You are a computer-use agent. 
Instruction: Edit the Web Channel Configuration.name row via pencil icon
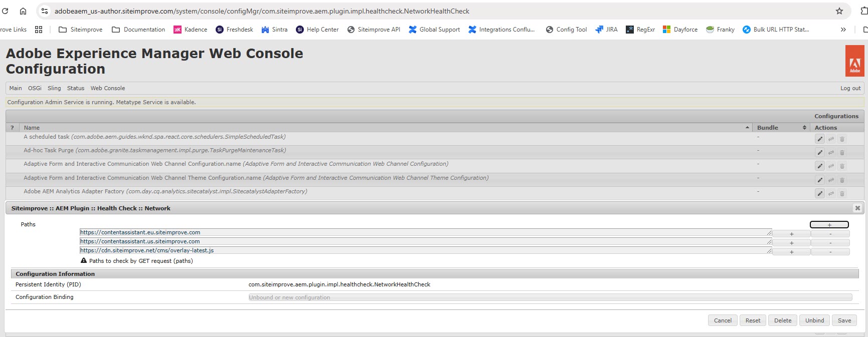pyautogui.click(x=820, y=166)
